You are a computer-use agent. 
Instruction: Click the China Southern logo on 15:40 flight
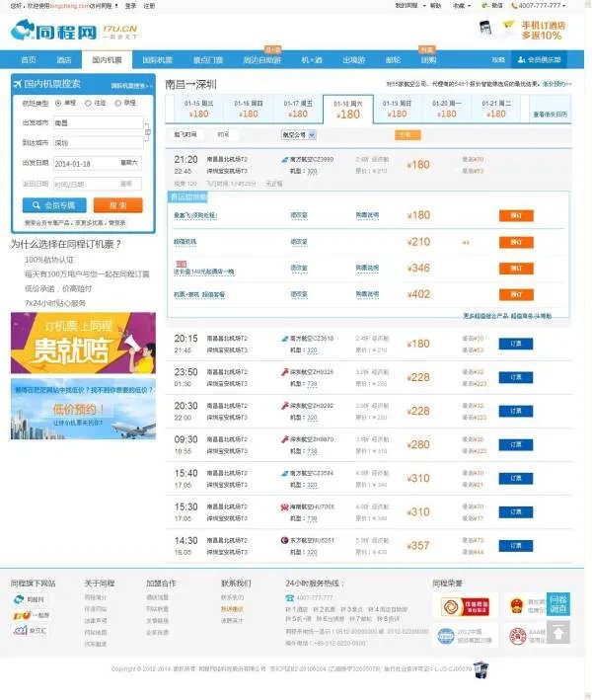point(284,473)
